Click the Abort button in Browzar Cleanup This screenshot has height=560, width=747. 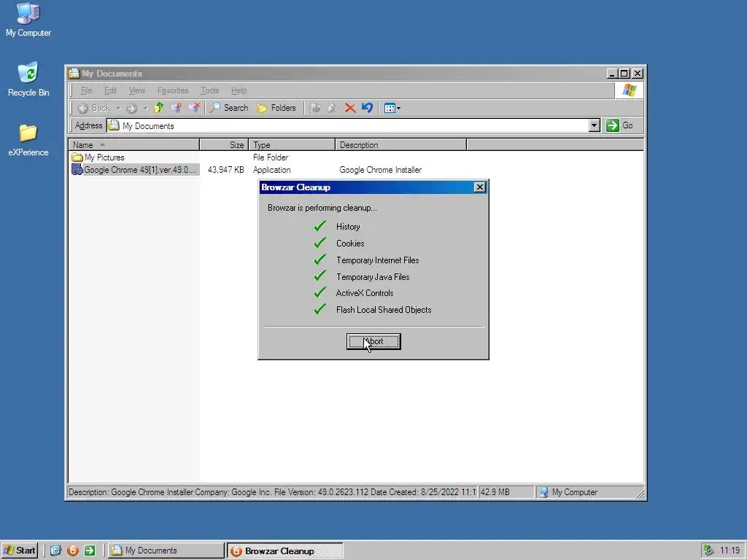point(373,341)
